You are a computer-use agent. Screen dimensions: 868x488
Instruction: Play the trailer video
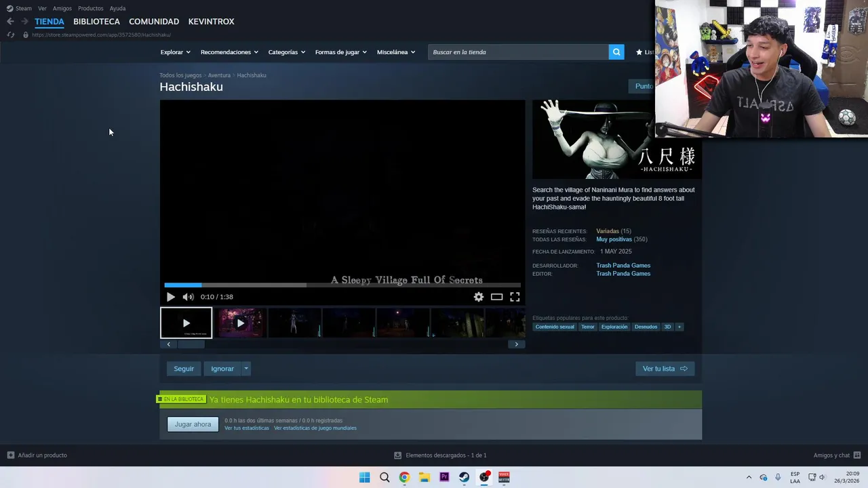[x=170, y=297]
